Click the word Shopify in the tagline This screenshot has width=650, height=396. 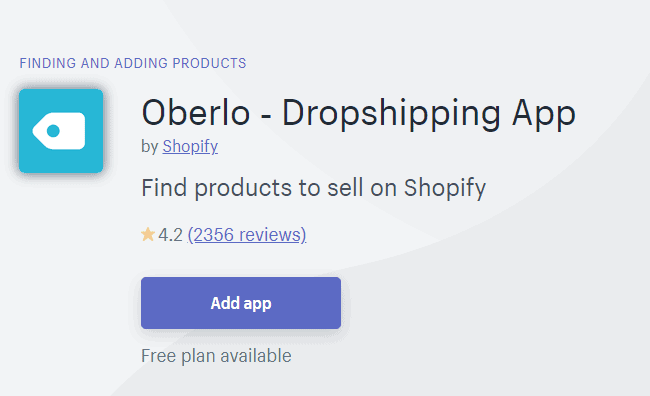coord(445,189)
